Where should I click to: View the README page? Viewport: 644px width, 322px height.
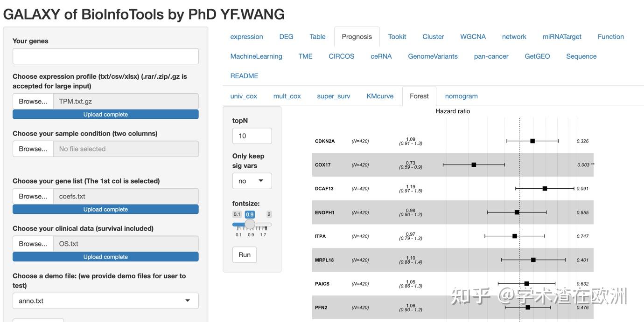[243, 75]
